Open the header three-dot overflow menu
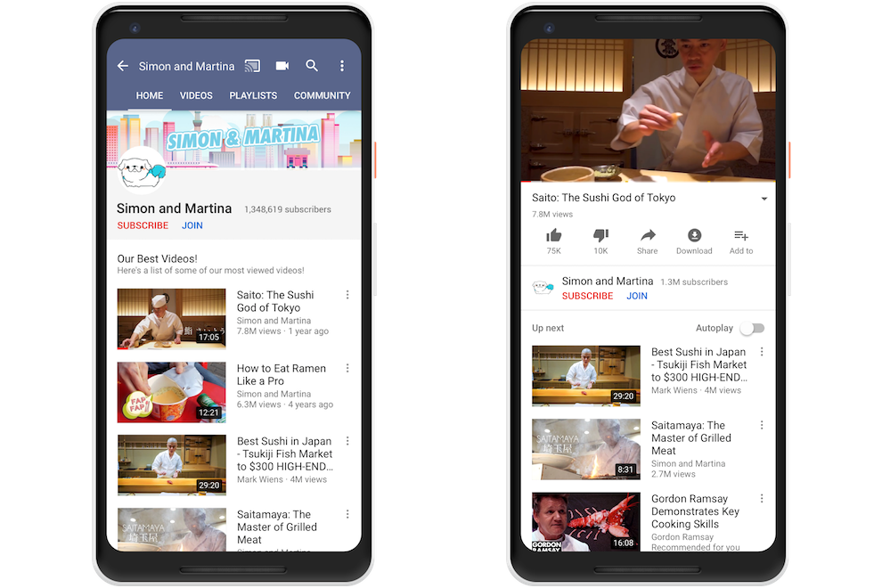This screenshot has width=882, height=588. 342,66
